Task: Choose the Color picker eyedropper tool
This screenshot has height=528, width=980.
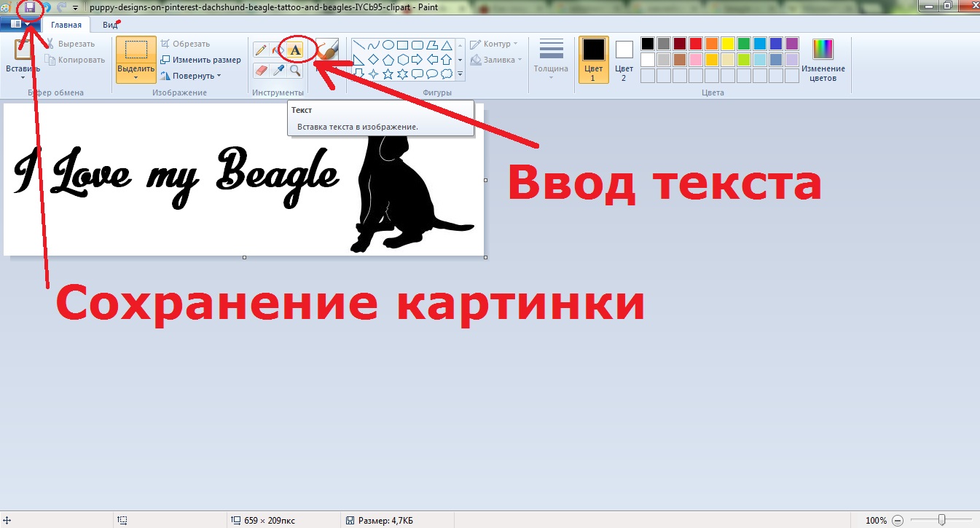Action: [278, 71]
